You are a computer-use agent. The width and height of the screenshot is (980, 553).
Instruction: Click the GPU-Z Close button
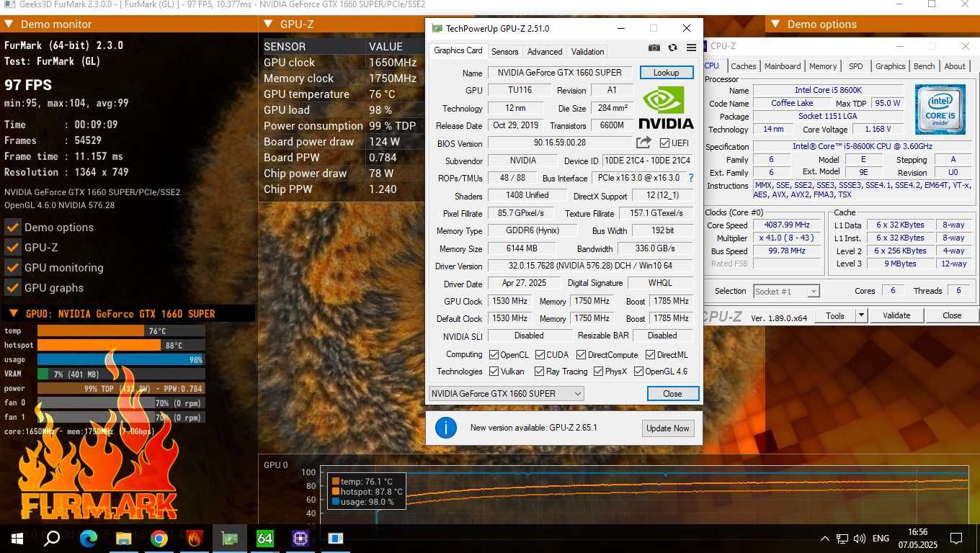coord(672,394)
